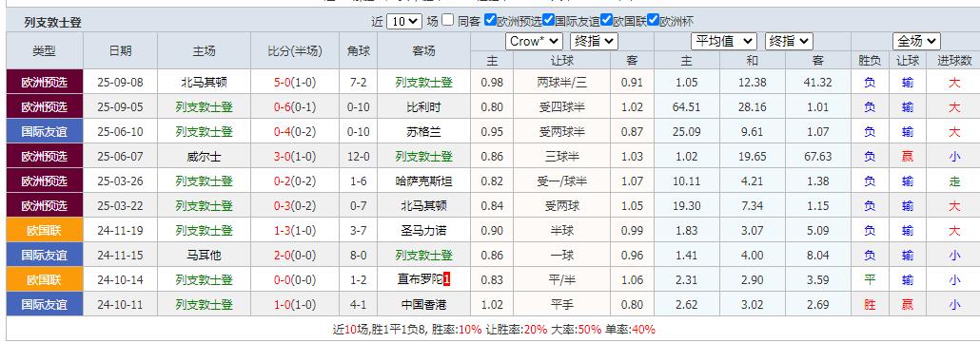The height and width of the screenshot is (343, 980).
Task: Click the 国际友谊 label in 24-10-11 row
Action: click(45, 305)
